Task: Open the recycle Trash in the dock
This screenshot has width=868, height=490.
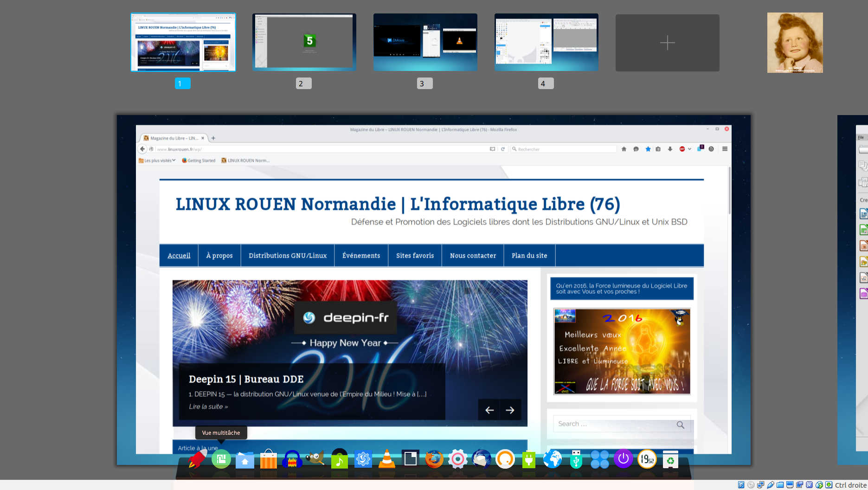Action: (671, 459)
